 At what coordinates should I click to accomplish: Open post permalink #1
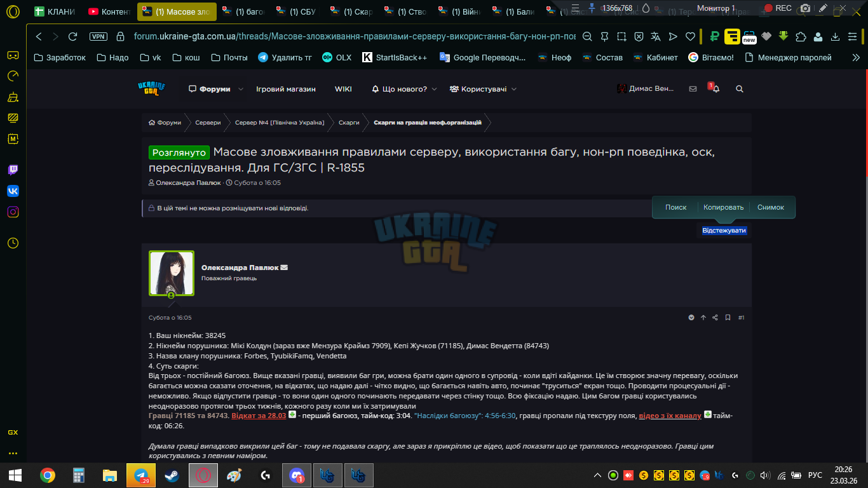click(742, 318)
